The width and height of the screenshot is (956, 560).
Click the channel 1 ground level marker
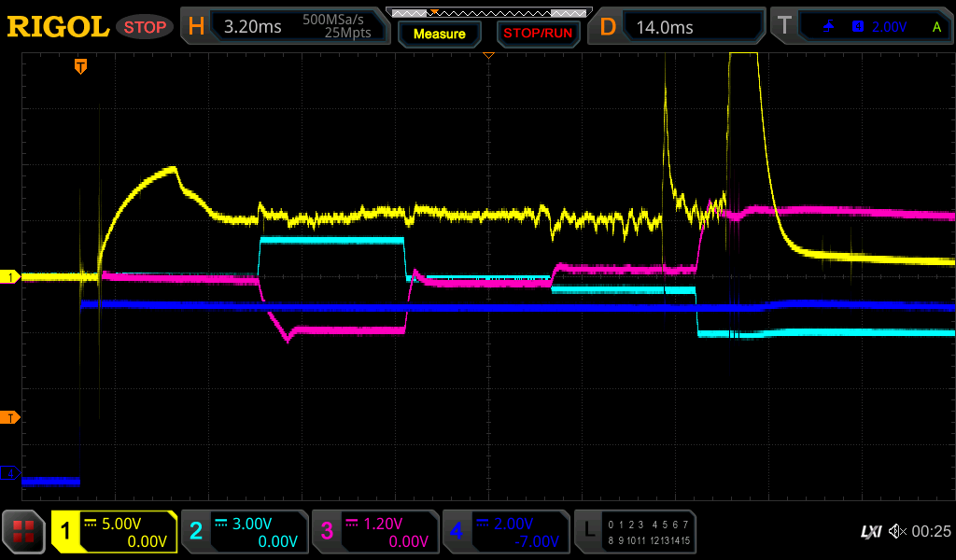(11, 277)
